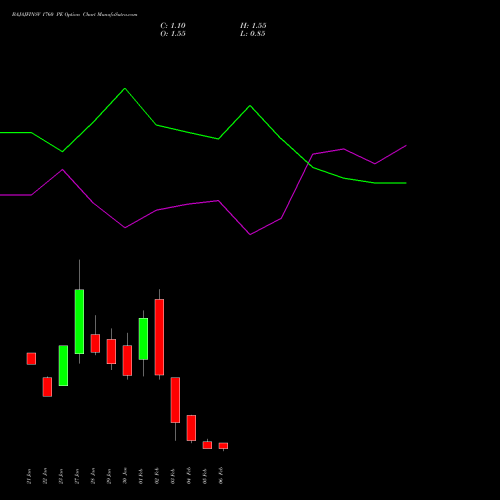The height and width of the screenshot is (500, 500).
Task: Select the high value 'H: 1.55'
Action: tap(253, 26)
